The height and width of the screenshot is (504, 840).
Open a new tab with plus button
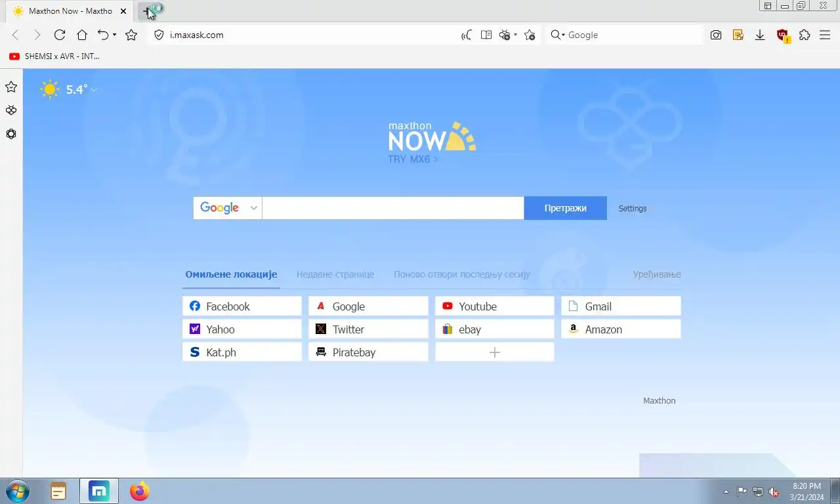tap(147, 11)
